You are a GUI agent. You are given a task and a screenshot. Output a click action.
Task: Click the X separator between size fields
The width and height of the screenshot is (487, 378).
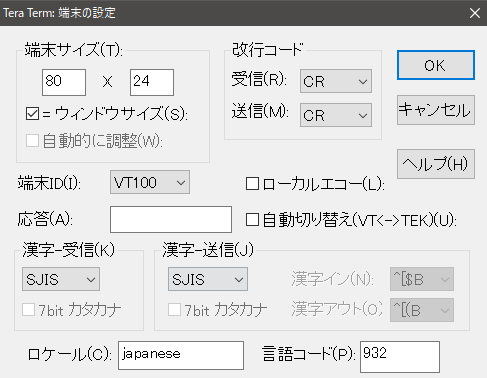pyautogui.click(x=107, y=82)
